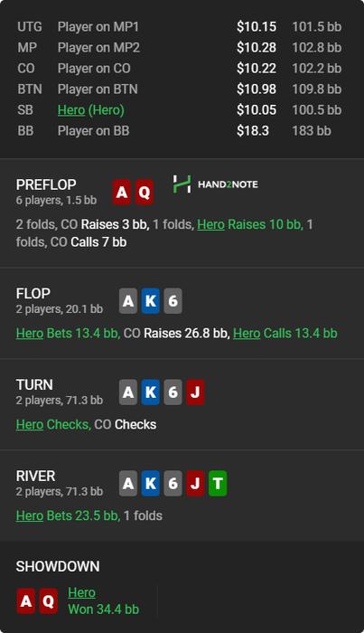This screenshot has width=364, height=633.
Task: Click Hero link before Calls 13.4 bb
Action: click(247, 334)
